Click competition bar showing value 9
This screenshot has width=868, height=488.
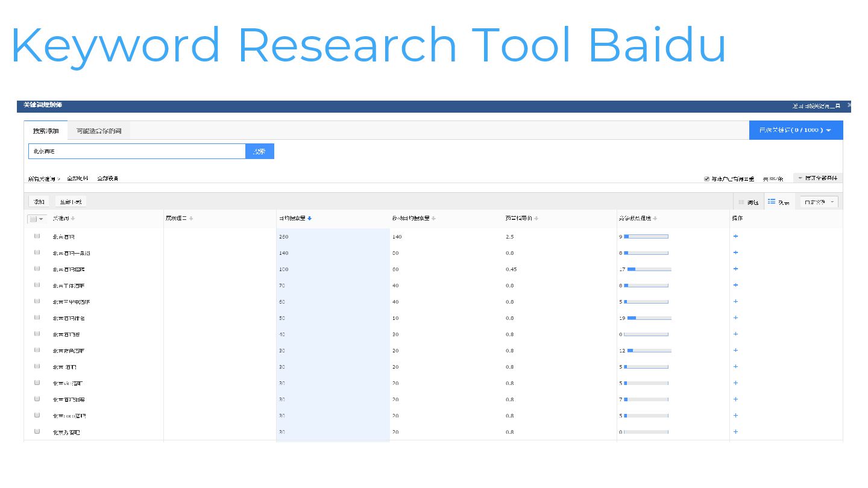tap(646, 237)
